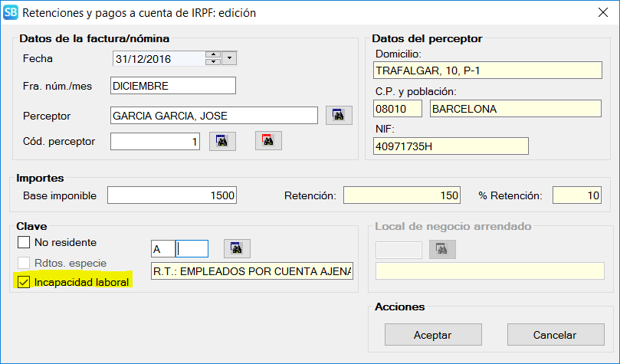Click the binoculars in Local de negocio arrendado
Screen dimensions: 620x364
click(441, 249)
